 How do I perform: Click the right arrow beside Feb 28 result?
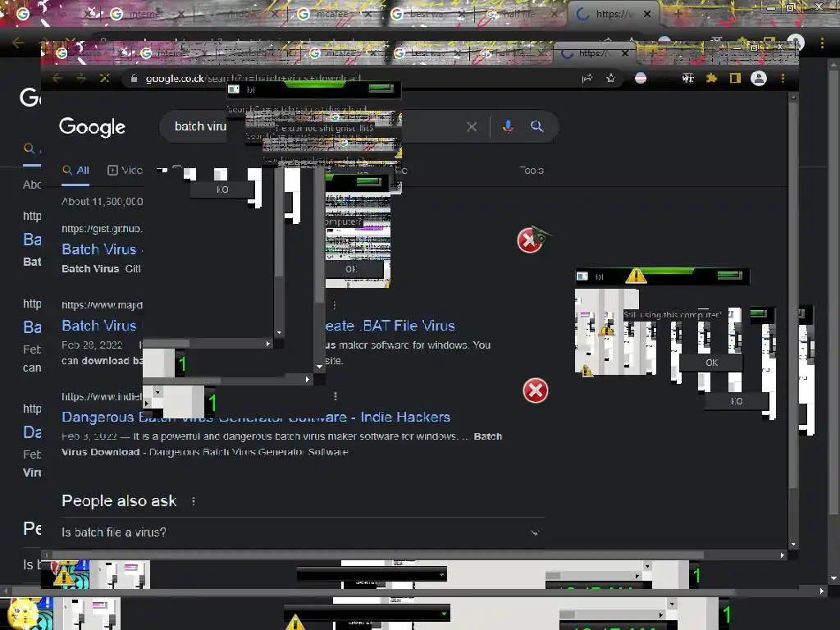268,344
